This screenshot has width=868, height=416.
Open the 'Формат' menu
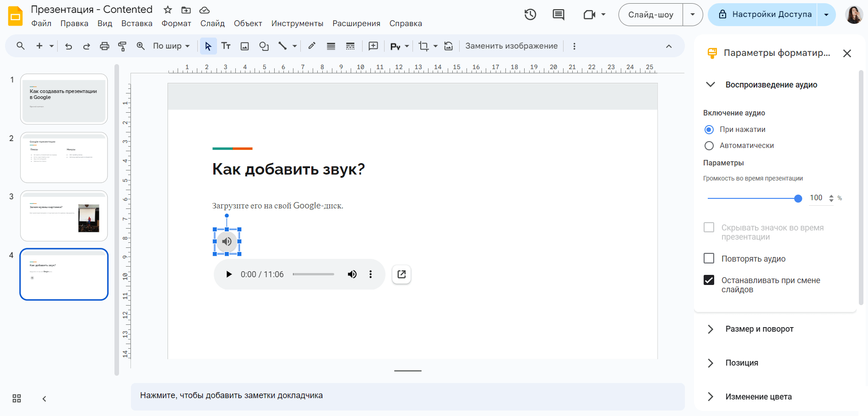176,23
